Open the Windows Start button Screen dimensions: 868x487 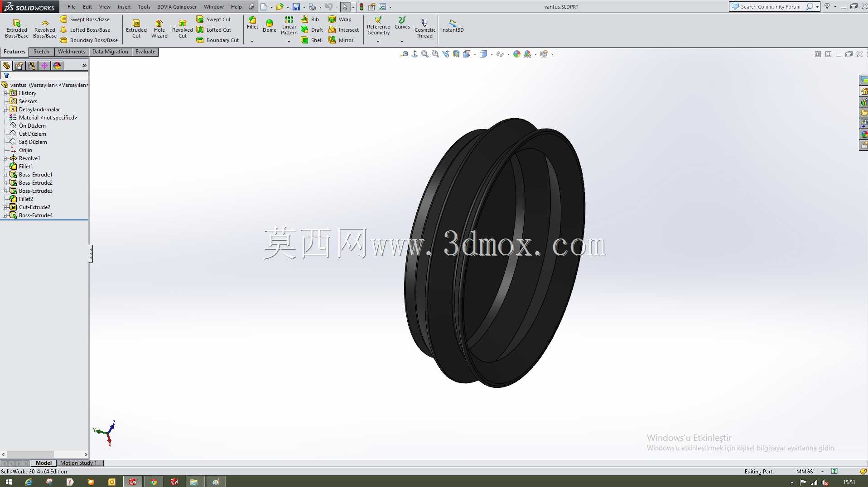[x=9, y=482]
